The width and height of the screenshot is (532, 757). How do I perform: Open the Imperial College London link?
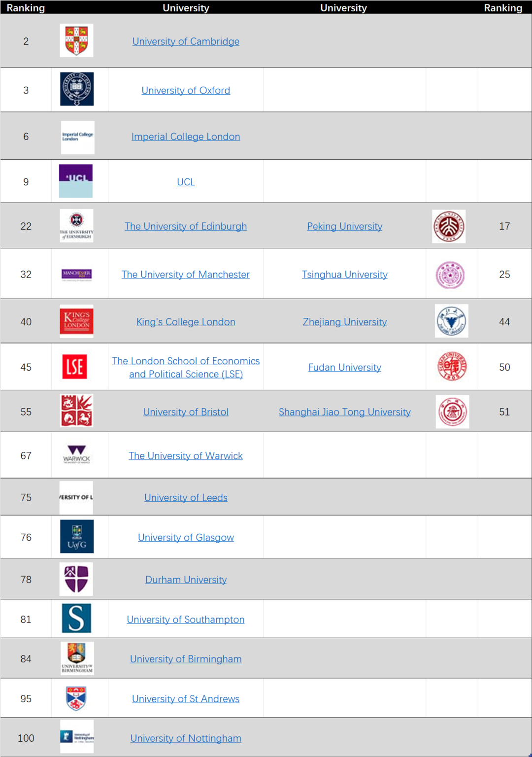point(186,137)
